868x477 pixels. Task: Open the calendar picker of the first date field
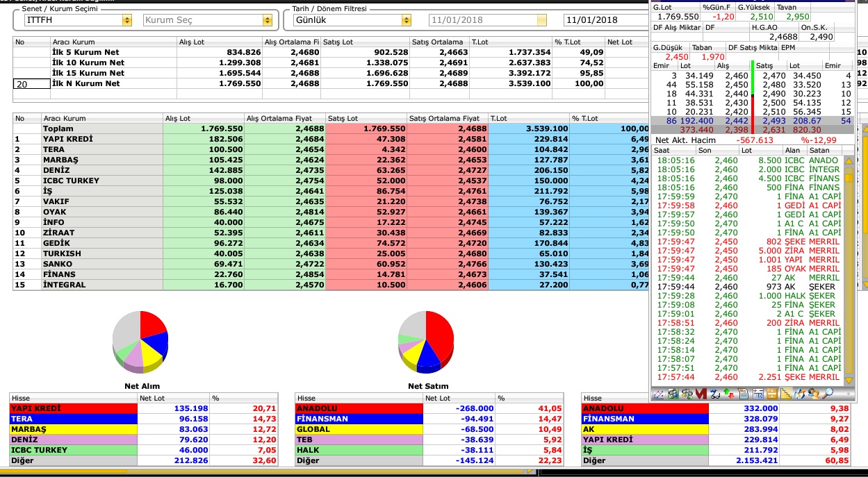click(542, 21)
